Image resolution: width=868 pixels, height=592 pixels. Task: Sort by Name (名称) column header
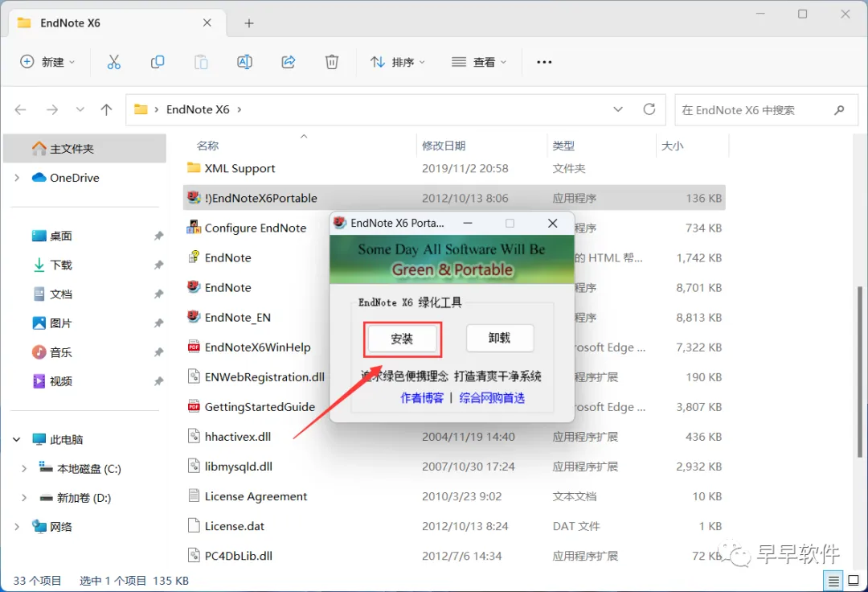[x=207, y=146]
